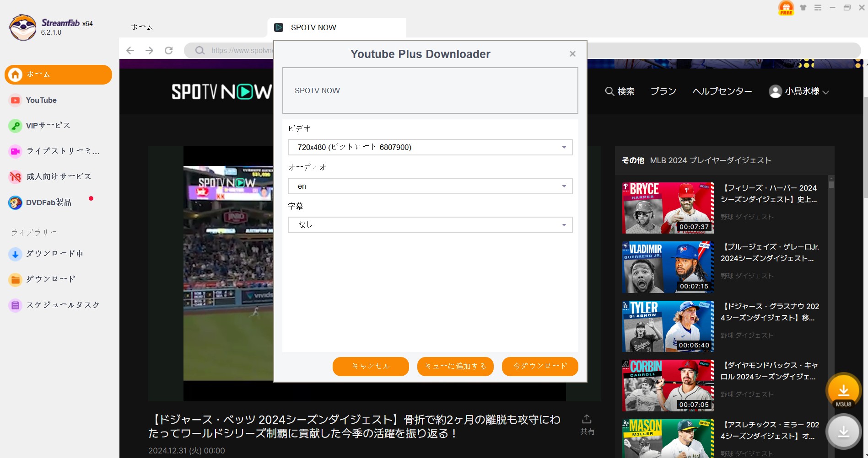The width and height of the screenshot is (868, 458).
Task: Open the プラン menu item
Action: coord(663,91)
